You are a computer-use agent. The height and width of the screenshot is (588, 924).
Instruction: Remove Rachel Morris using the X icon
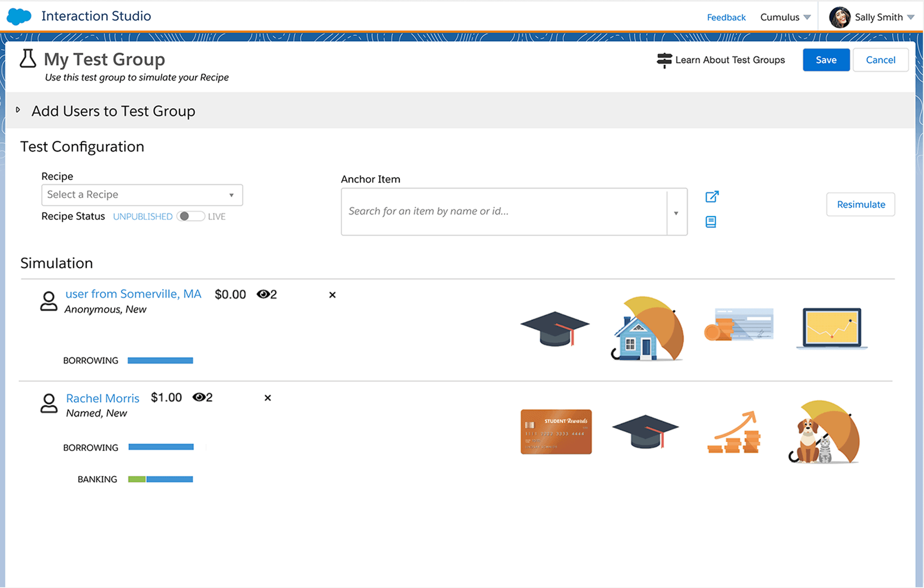tap(268, 398)
